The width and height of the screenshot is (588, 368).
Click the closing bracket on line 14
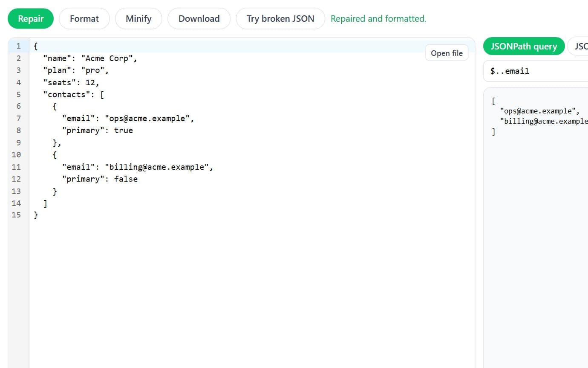[x=45, y=203]
